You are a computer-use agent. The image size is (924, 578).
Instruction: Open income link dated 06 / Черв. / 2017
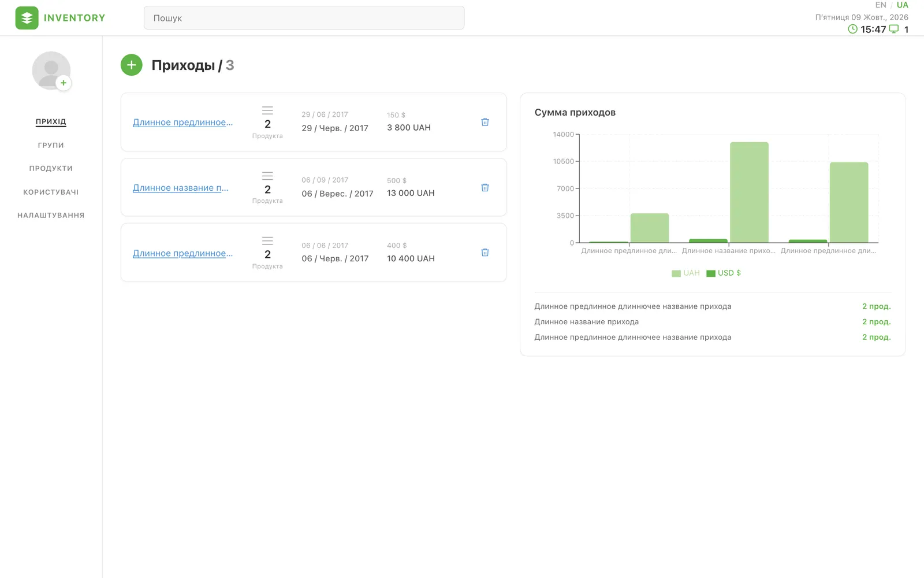[183, 253]
